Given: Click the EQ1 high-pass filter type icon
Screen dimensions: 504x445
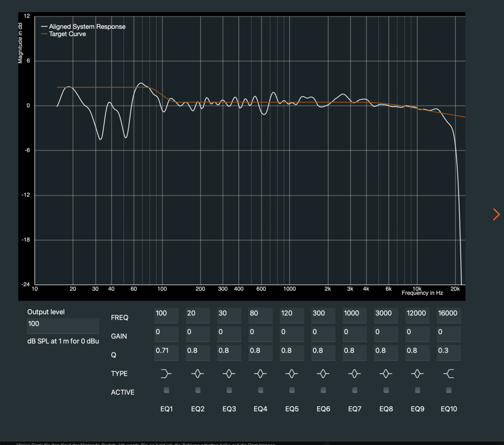Looking at the screenshot, I should point(166,373).
